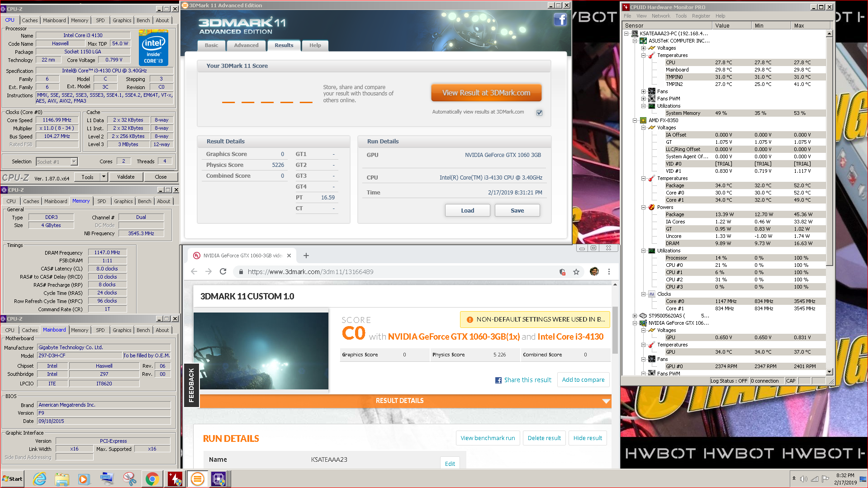Click Edit next to name KSATEAAA23
The width and height of the screenshot is (868, 488).
(450, 463)
